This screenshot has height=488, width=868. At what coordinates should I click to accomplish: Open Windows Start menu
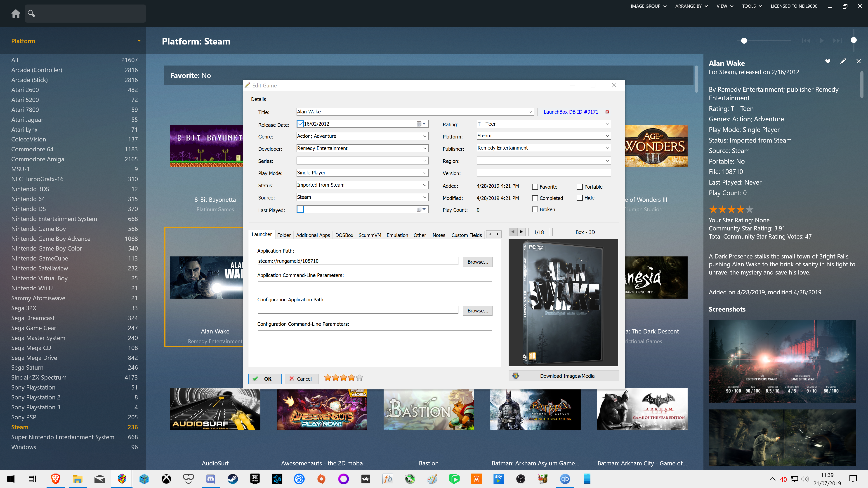pyautogui.click(x=11, y=479)
